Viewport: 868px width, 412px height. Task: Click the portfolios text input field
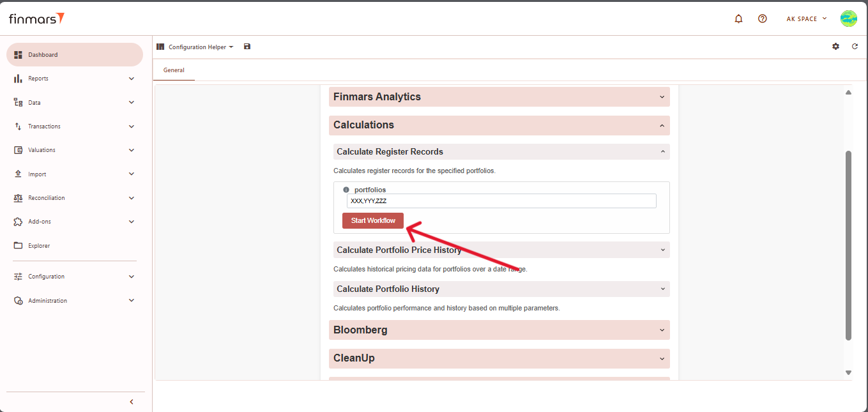501,201
